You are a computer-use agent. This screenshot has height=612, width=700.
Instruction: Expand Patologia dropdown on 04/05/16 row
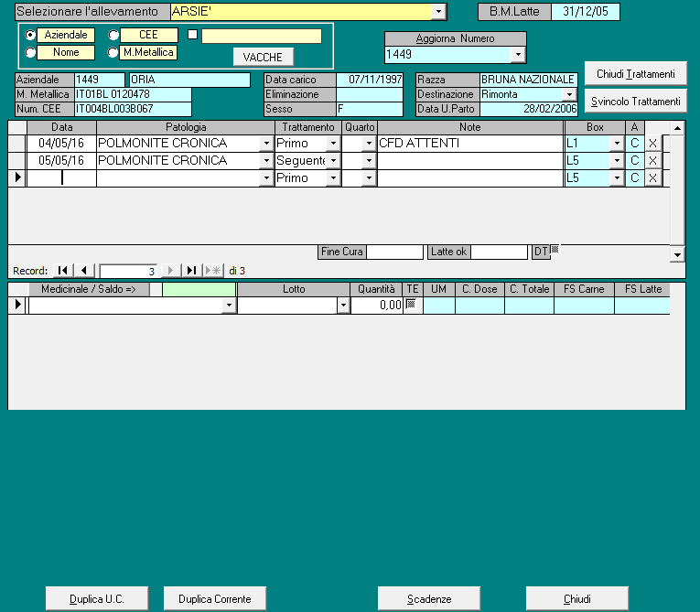pos(266,144)
